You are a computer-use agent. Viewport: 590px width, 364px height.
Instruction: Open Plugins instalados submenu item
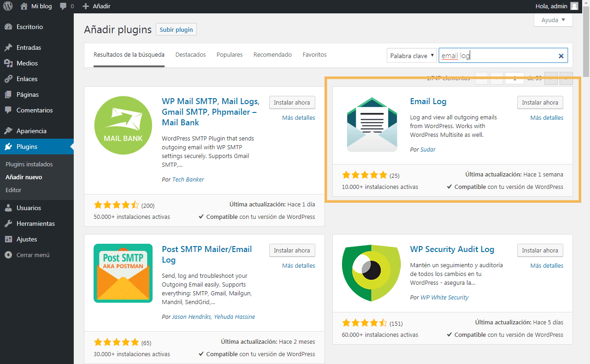tap(29, 164)
